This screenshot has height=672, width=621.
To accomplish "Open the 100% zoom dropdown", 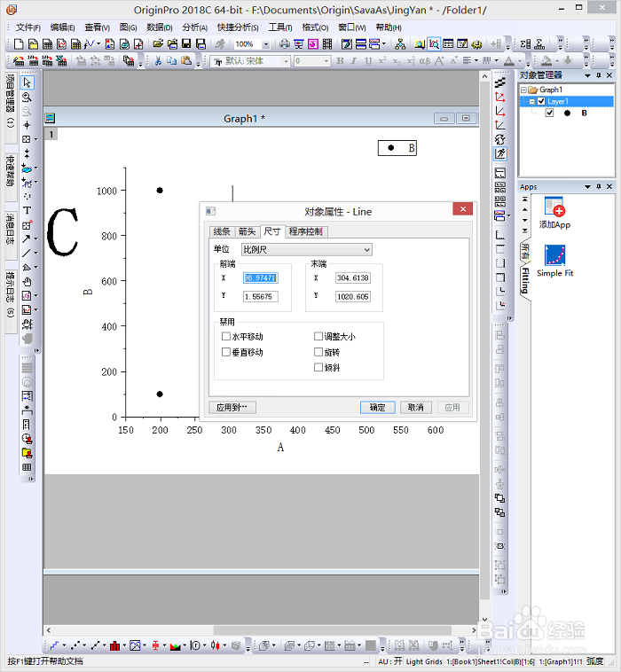I will tap(266, 44).
